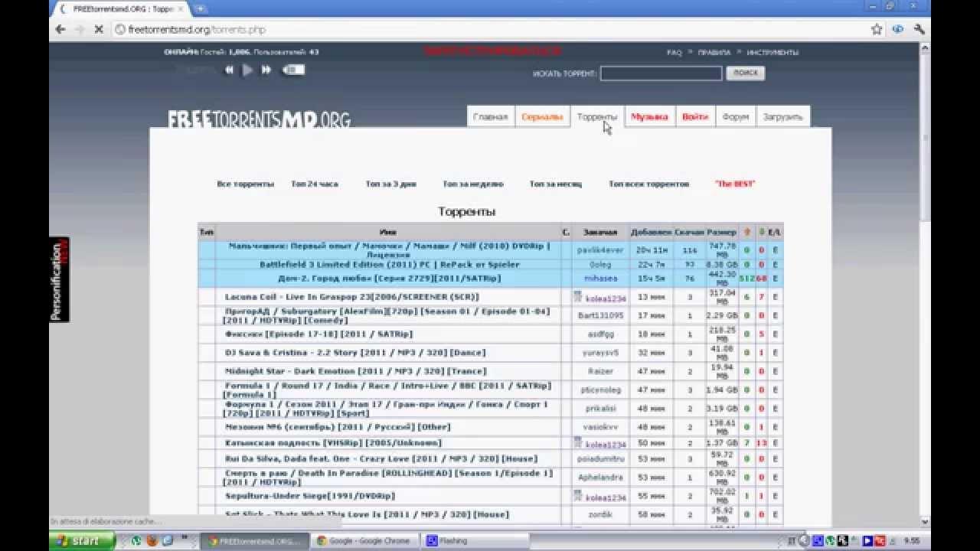Open the Загрузить upload tab
980x551 pixels.
click(x=782, y=117)
